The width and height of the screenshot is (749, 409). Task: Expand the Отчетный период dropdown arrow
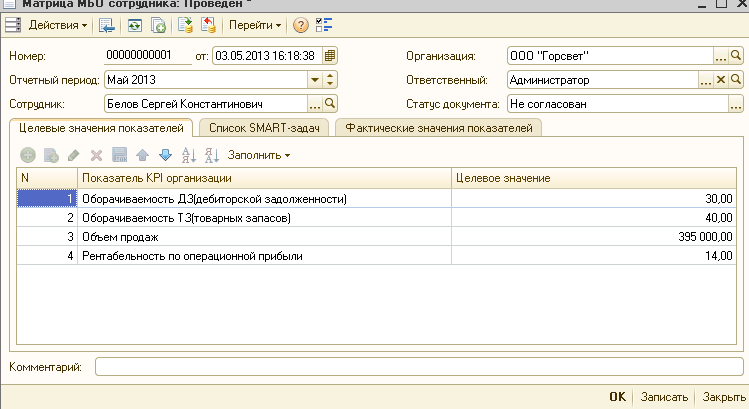(315, 80)
